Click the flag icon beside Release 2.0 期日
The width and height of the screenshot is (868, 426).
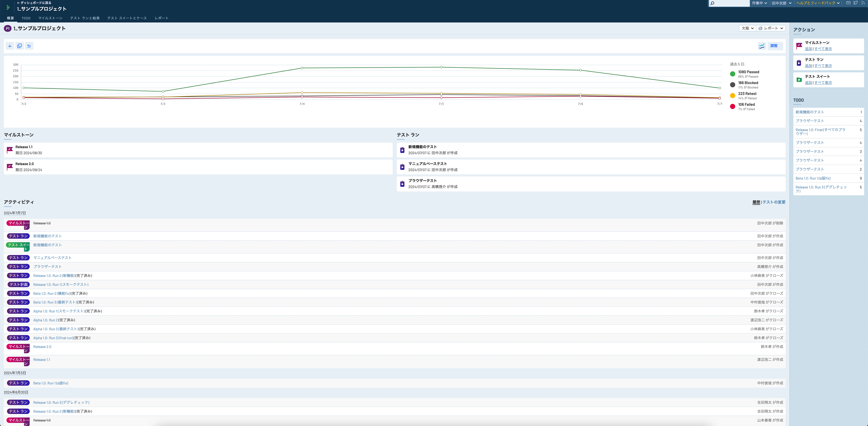pos(10,167)
